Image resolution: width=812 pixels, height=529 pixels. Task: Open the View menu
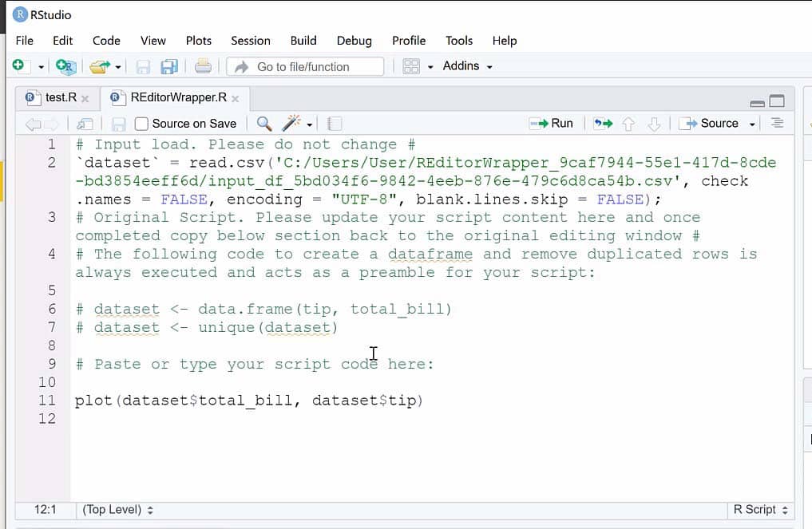(152, 41)
